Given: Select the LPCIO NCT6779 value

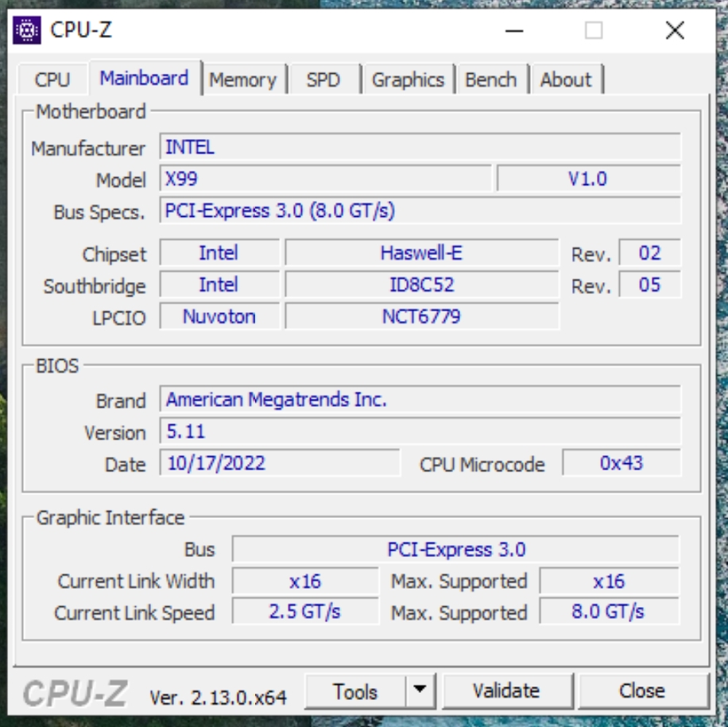Looking at the screenshot, I should point(421,316).
